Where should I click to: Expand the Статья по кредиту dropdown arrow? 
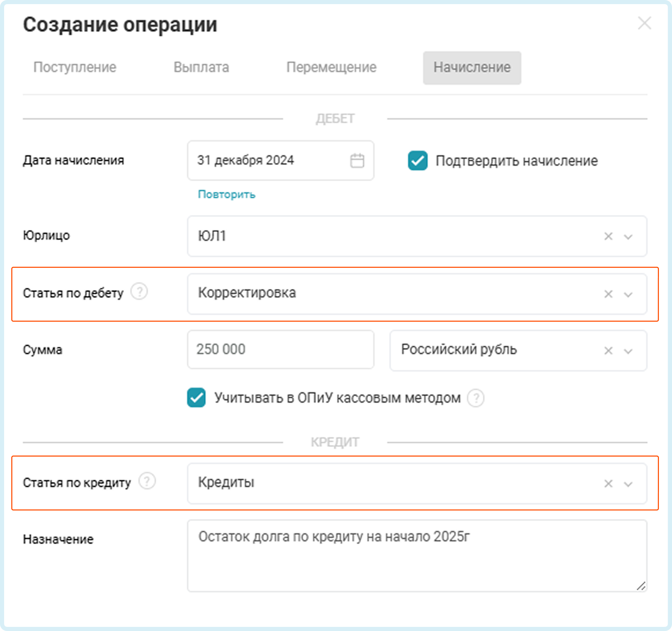(628, 484)
